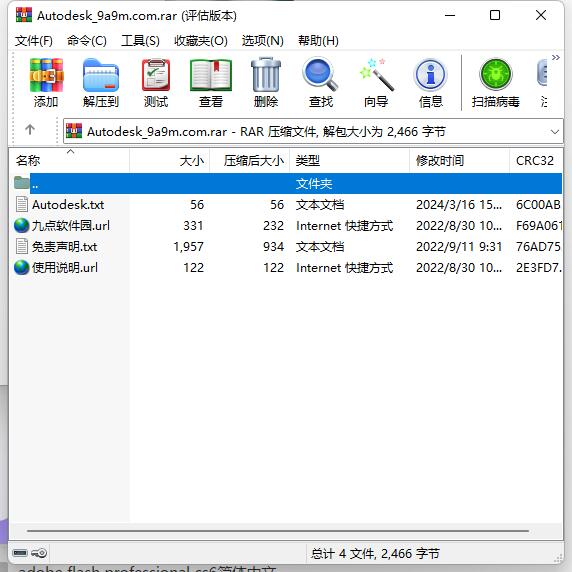Screen dimensions: 572x572
Task: Sort by 名称 column header
Action: click(x=69, y=161)
